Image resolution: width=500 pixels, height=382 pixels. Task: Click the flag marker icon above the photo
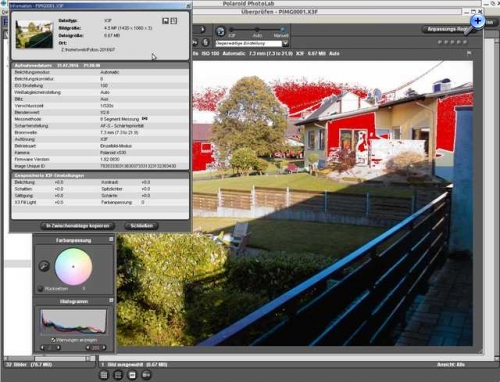point(469,53)
